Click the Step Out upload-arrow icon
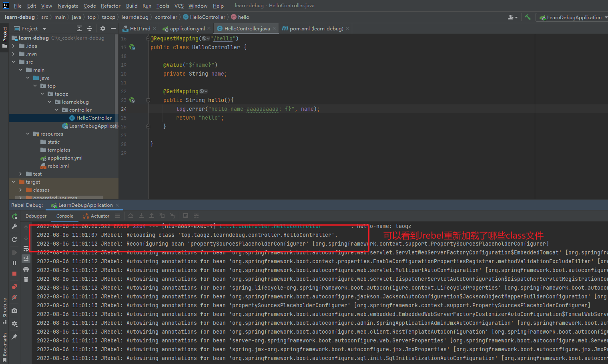The image size is (608, 364). pyautogui.click(x=152, y=216)
